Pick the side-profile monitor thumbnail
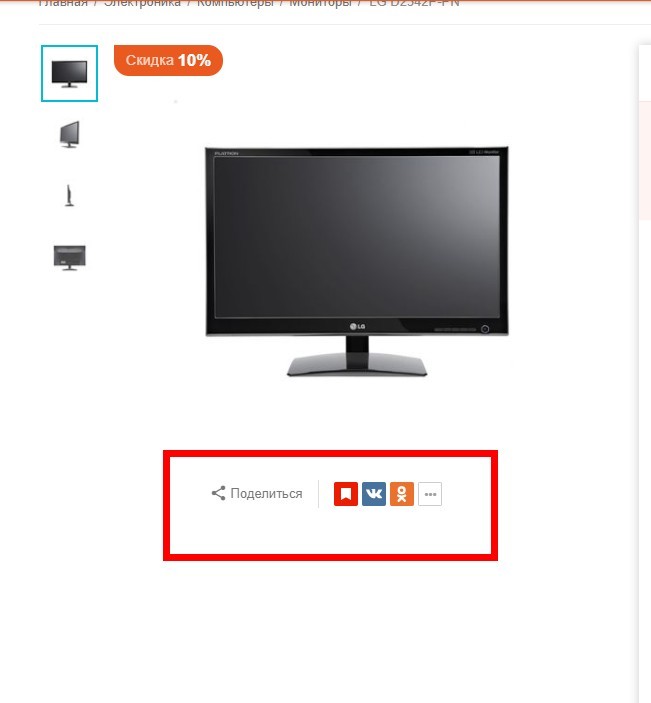Image resolution: width=651 pixels, height=703 pixels. [69, 195]
